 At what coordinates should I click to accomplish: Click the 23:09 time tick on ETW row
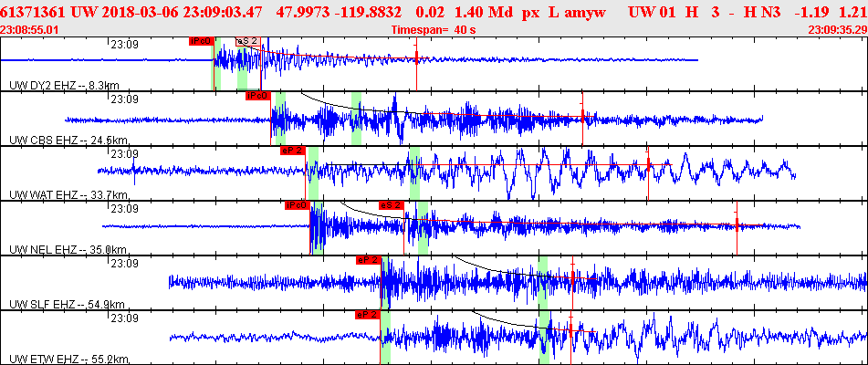click(x=124, y=318)
